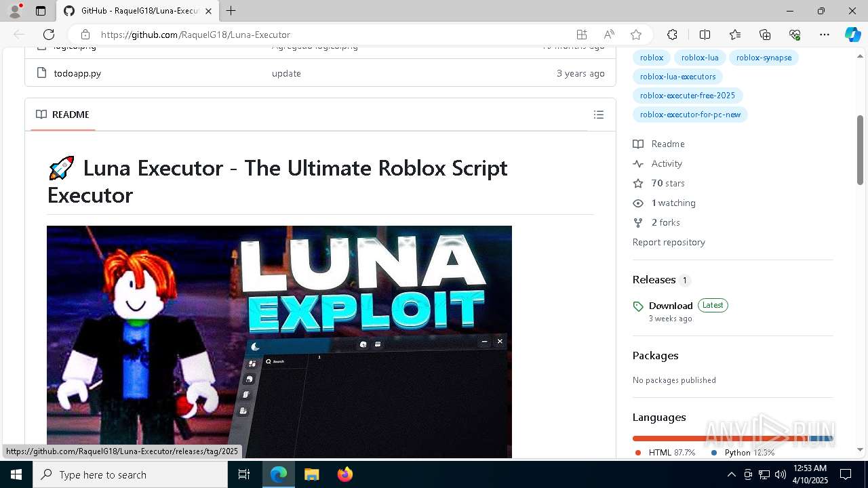Click the page vertical scrollbar thumb
The height and width of the screenshot is (488, 868).
[x=861, y=149]
